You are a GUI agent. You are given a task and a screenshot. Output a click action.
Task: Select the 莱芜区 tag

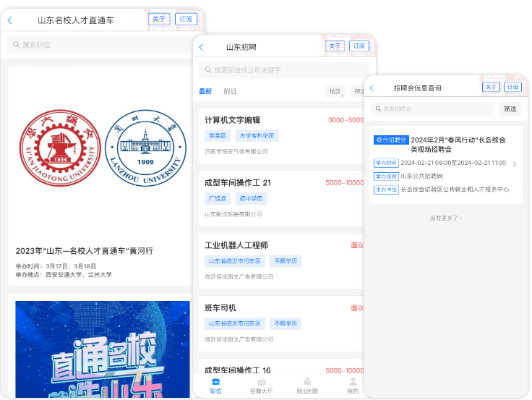point(218,136)
